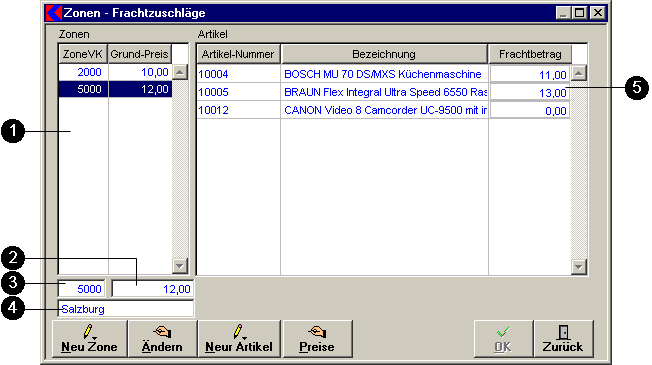Select zone row 2000 in Zonen list
The image size is (652, 365).
(x=115, y=72)
